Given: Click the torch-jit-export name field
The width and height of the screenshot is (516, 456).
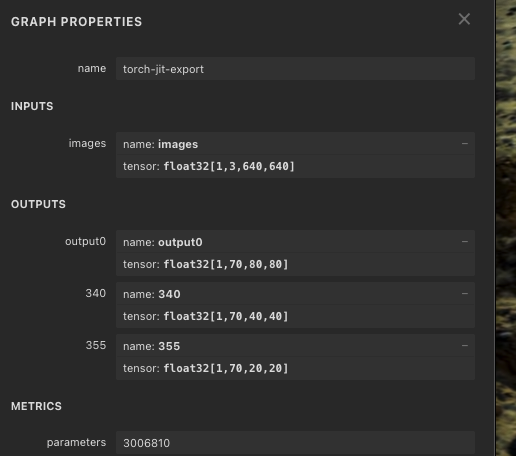Looking at the screenshot, I should [295, 69].
